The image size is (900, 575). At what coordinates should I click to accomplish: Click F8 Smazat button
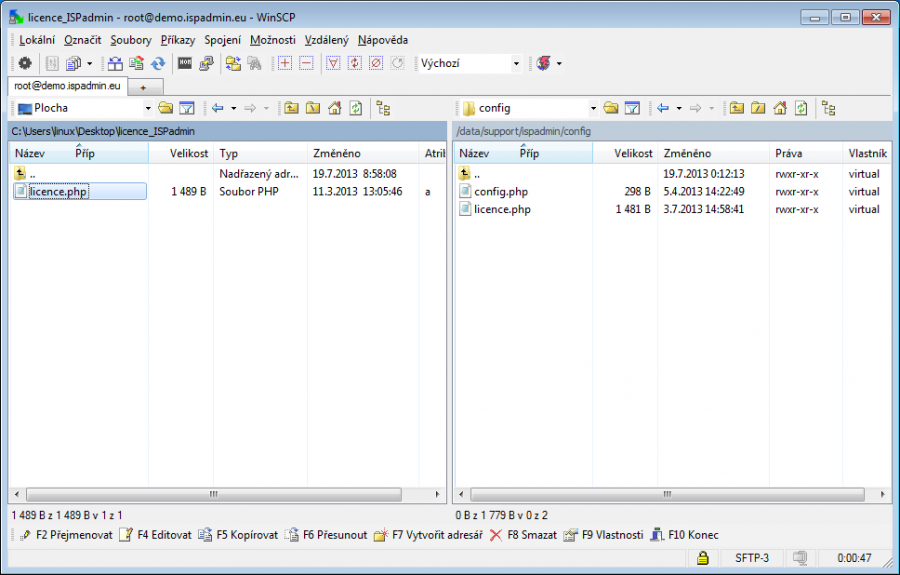pyautogui.click(x=523, y=535)
